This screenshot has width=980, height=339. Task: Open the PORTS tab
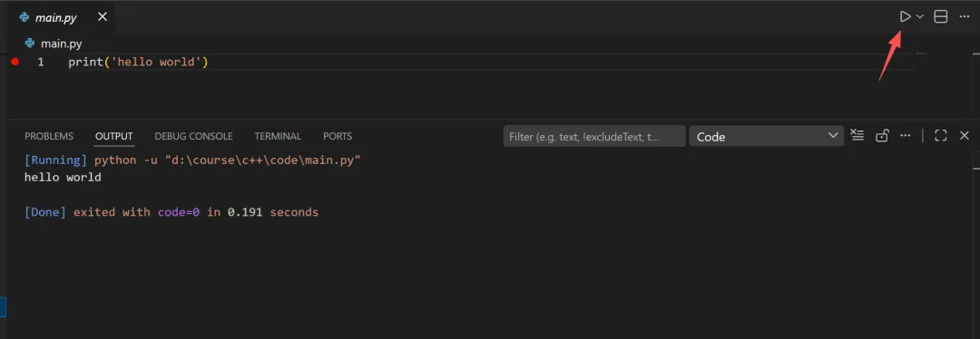pos(338,136)
